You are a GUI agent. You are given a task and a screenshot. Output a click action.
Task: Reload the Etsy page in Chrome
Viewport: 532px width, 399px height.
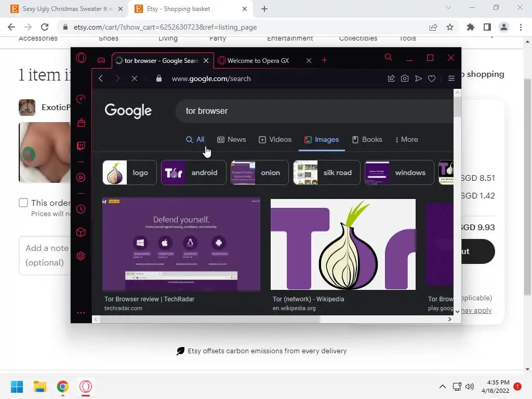[x=45, y=27]
